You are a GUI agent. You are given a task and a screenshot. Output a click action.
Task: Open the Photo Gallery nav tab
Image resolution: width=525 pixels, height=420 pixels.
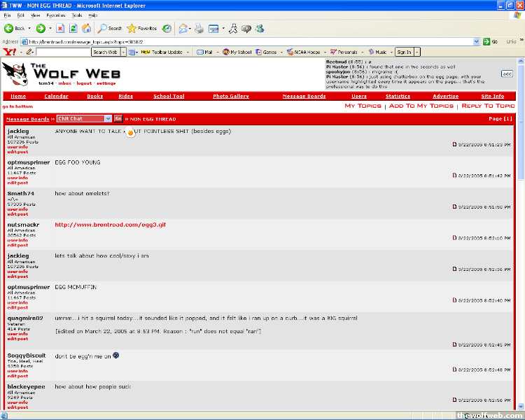point(230,96)
